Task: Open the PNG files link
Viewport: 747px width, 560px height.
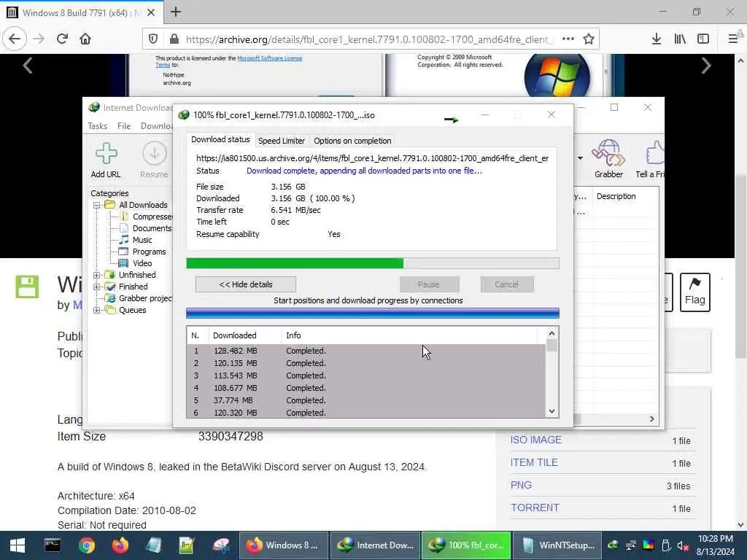Action: click(521, 485)
